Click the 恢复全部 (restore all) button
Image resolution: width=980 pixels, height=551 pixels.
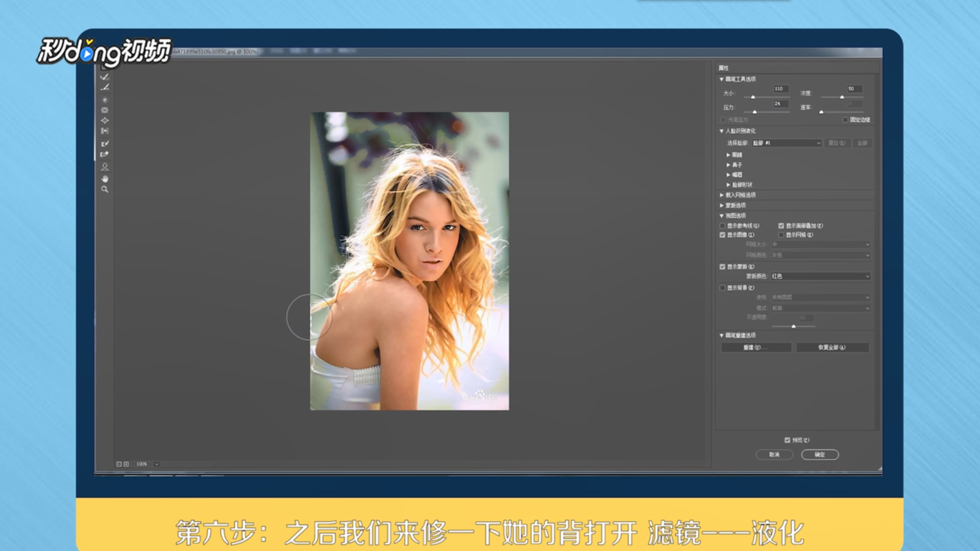(x=832, y=347)
